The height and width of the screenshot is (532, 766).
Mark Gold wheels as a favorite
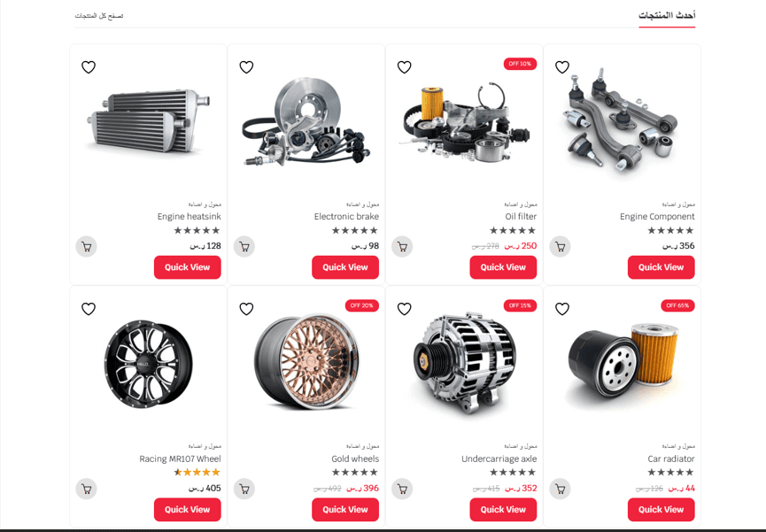coord(246,309)
